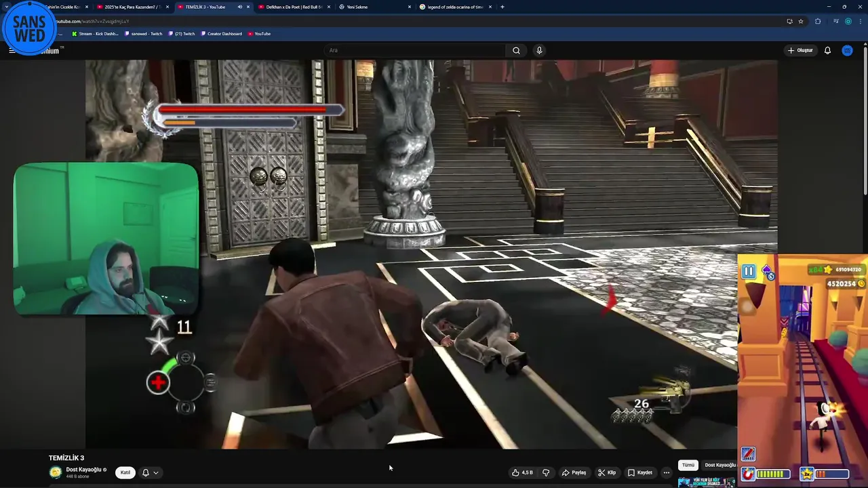Select the Dost Kayaoğlu filter chip

coord(719,465)
